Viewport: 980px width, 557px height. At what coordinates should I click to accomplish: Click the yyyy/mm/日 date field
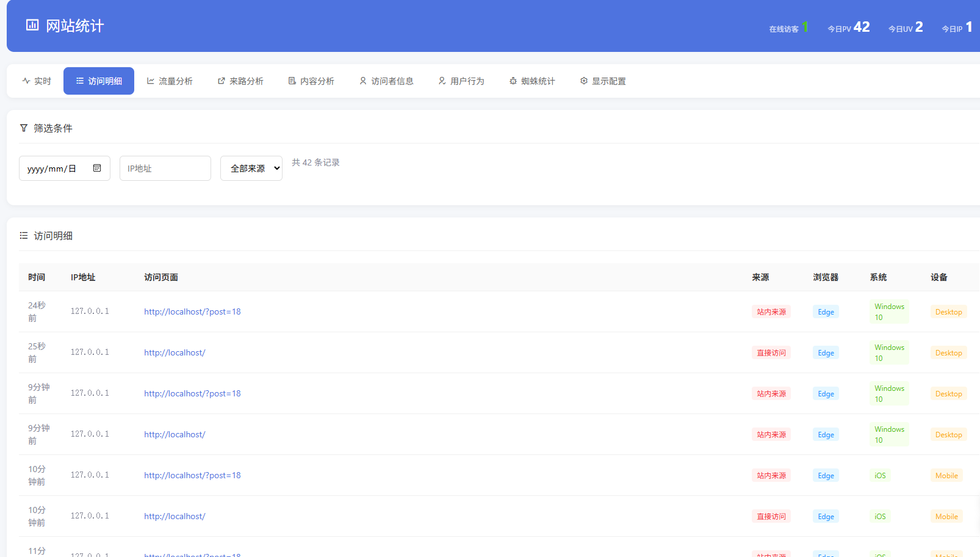point(55,169)
